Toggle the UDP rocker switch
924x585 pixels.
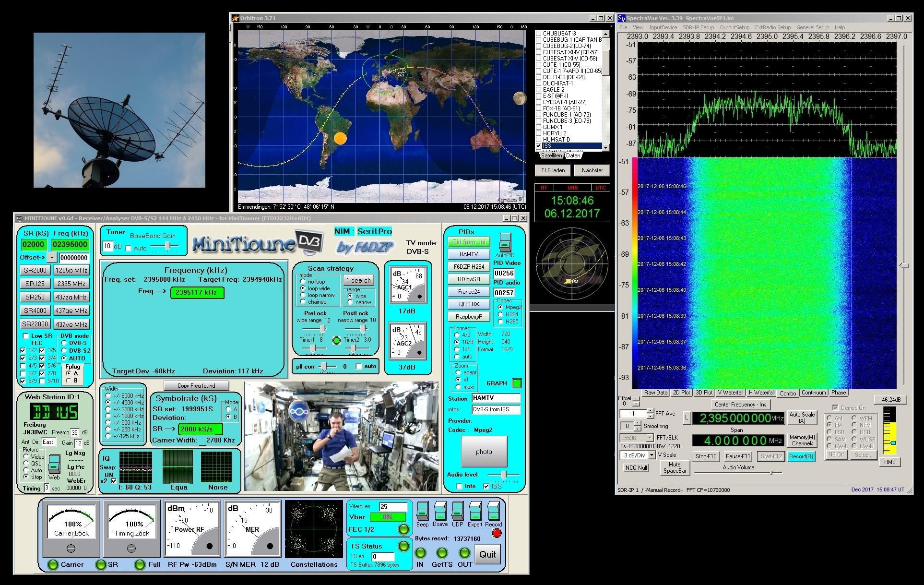[x=458, y=511]
